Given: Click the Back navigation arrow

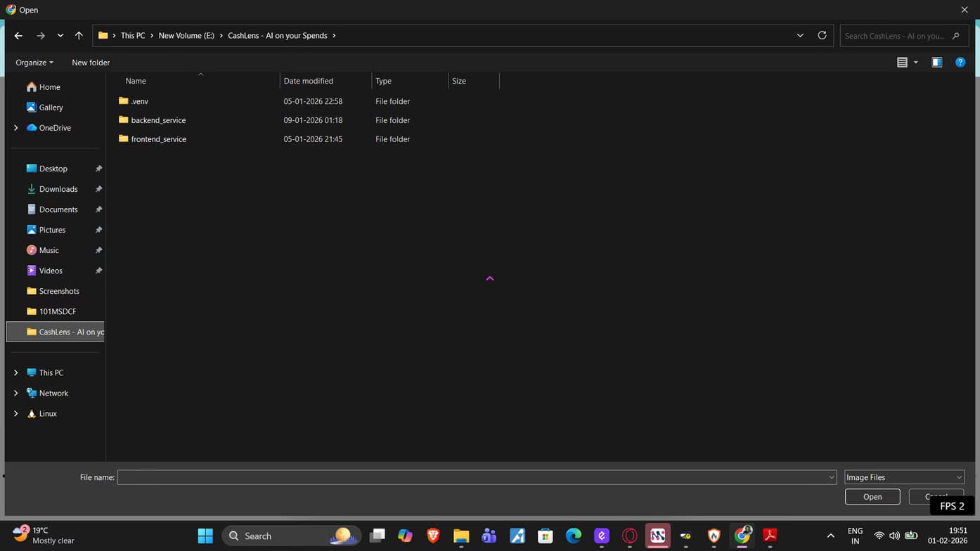Looking at the screenshot, I should click(x=18, y=36).
